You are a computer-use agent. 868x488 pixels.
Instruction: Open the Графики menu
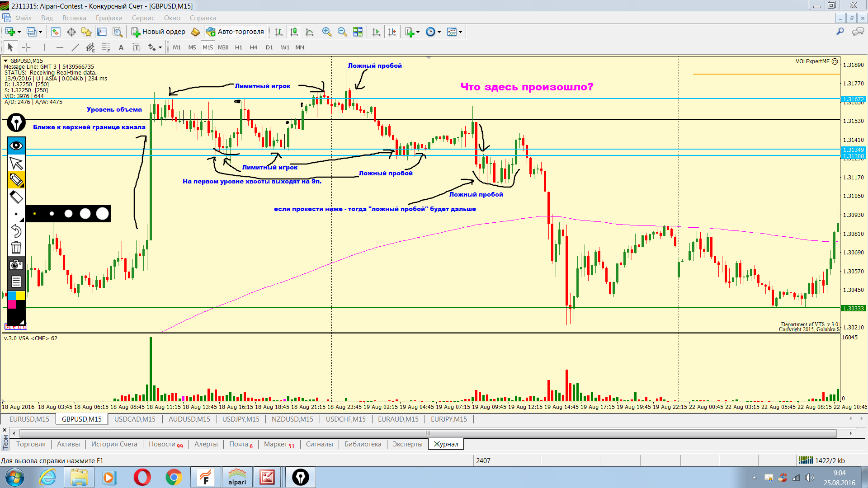click(109, 18)
